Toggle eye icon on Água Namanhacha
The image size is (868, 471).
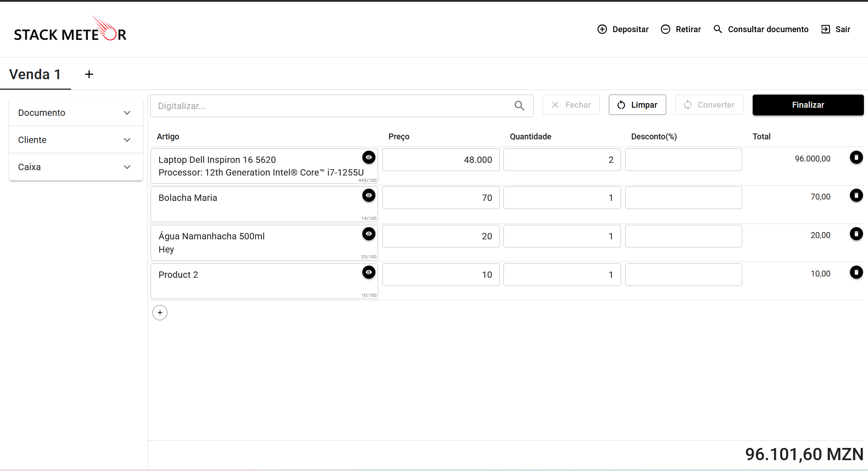[369, 234]
